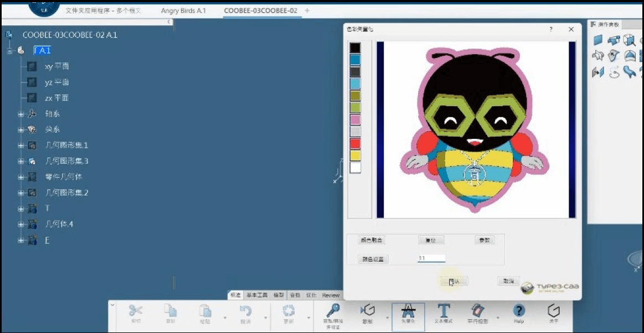This screenshot has height=333, width=644.
Task: Expand the 几何图形集.1 tree node
Action: pyautogui.click(x=20, y=145)
